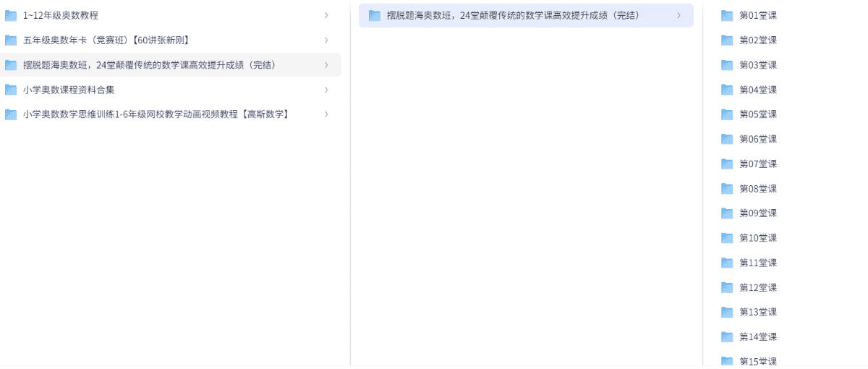Click folder icon of 第05堂课
The width and height of the screenshot is (868, 369).
[x=727, y=114]
